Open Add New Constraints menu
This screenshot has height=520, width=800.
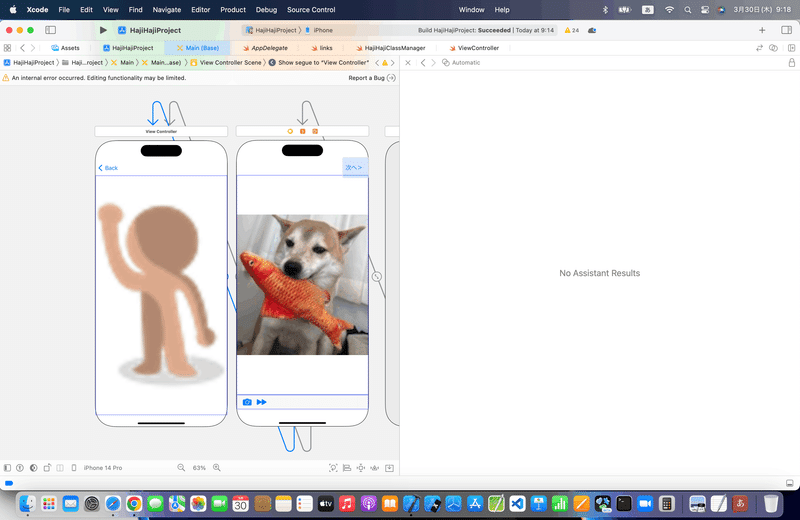pos(361,467)
